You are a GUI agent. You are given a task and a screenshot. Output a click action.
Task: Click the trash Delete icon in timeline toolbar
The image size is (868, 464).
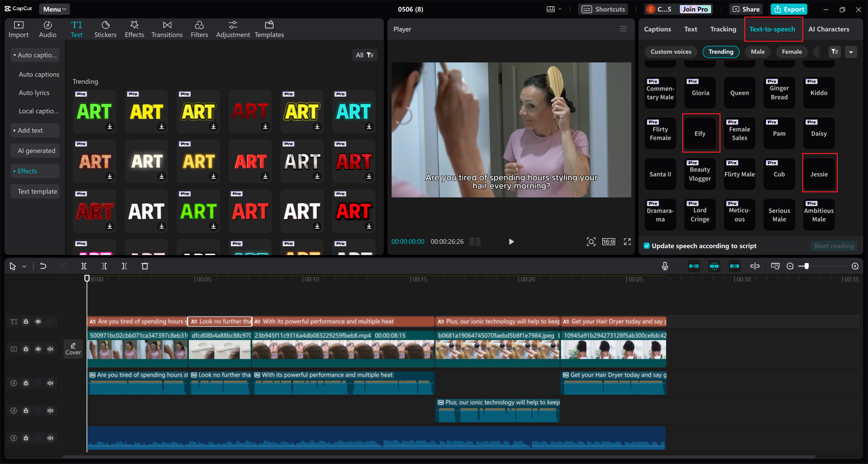[145, 266]
